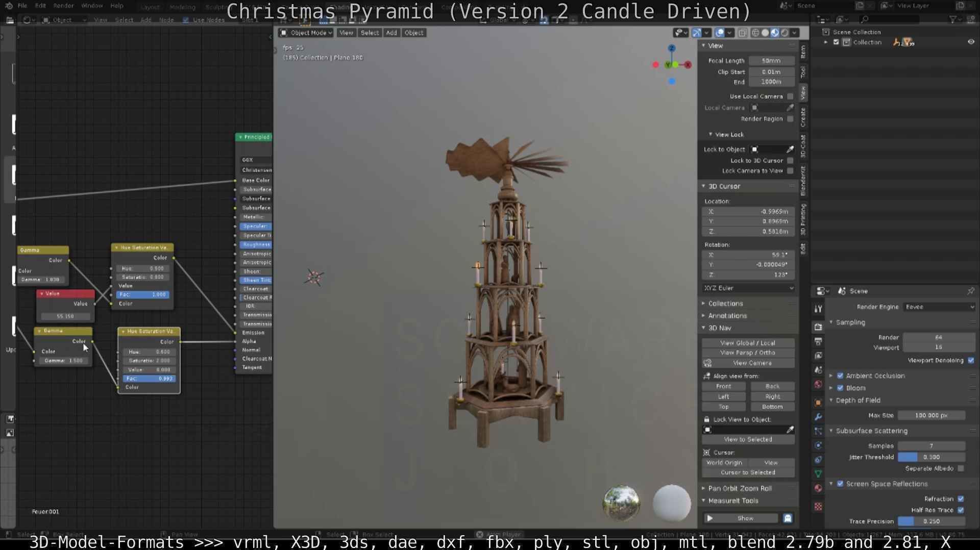Open the View Layer properties tab icon

818,355
